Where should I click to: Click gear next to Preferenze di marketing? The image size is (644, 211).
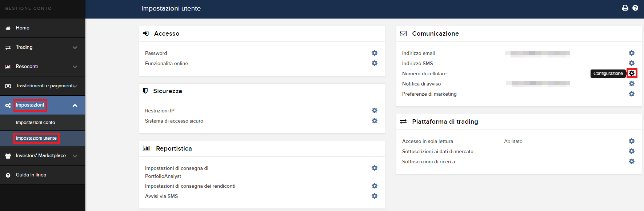632,94
